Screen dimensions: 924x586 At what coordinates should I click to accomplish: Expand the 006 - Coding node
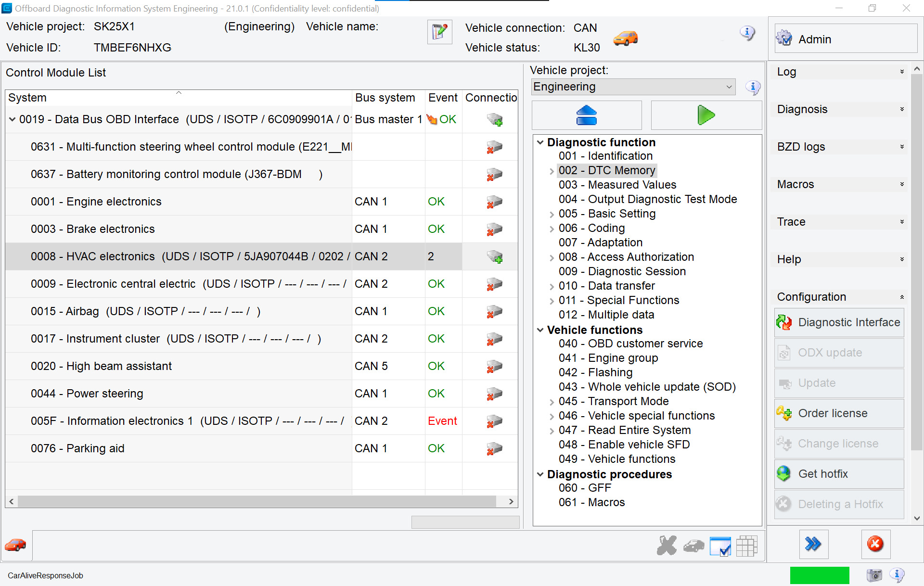[552, 229]
